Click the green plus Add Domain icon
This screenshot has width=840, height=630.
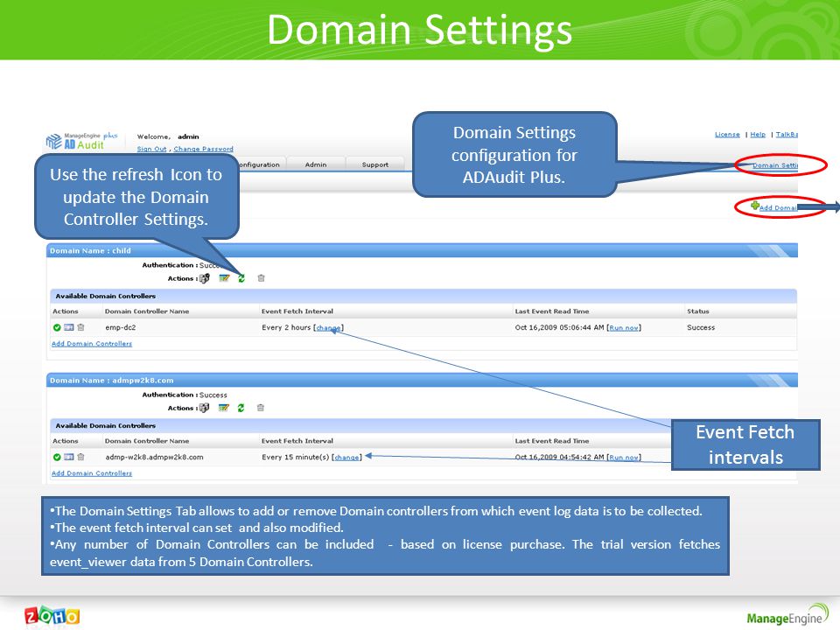click(x=755, y=205)
